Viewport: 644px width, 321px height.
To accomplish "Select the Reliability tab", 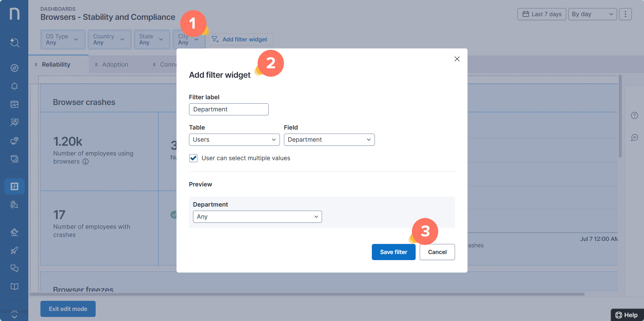I will pos(56,65).
